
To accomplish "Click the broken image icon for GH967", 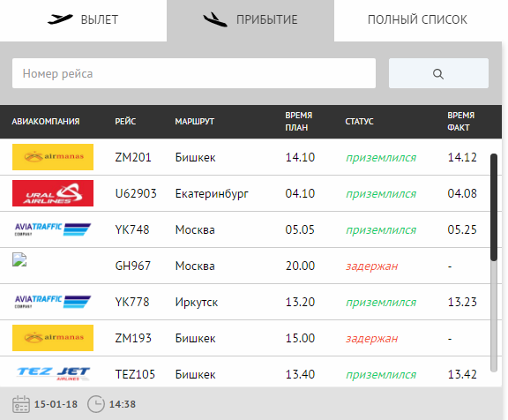I will 19,259.
